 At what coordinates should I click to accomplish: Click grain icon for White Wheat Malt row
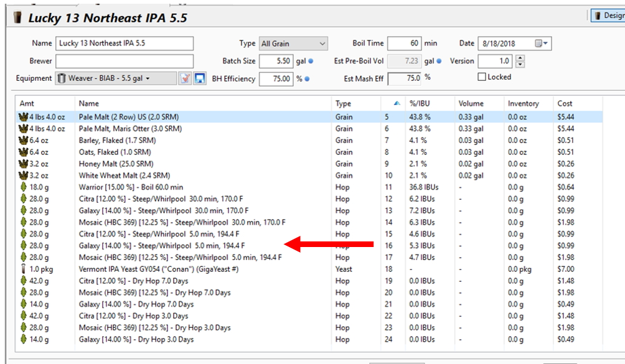point(23,175)
